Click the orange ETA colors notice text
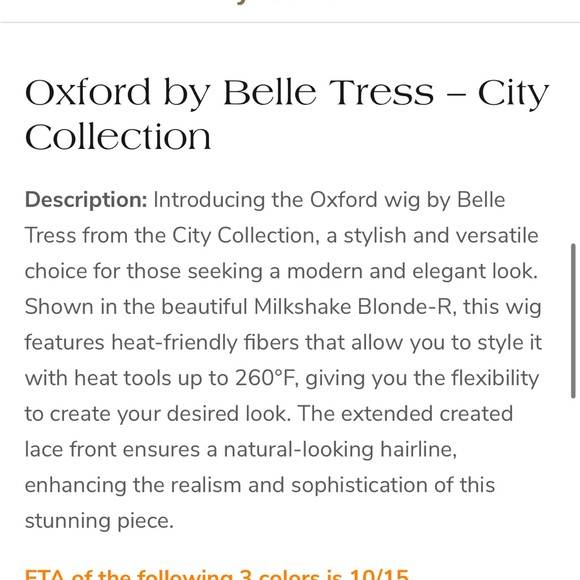The width and height of the screenshot is (580, 580). [217, 574]
